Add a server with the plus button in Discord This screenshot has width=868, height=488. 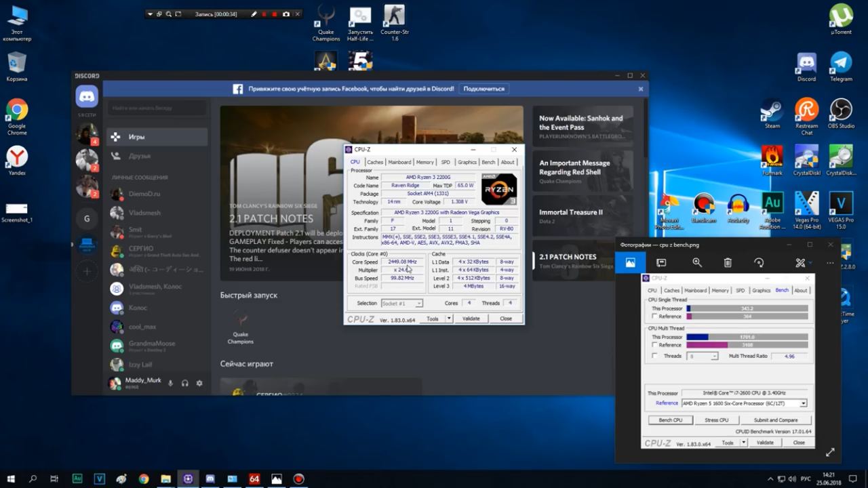[x=87, y=272]
